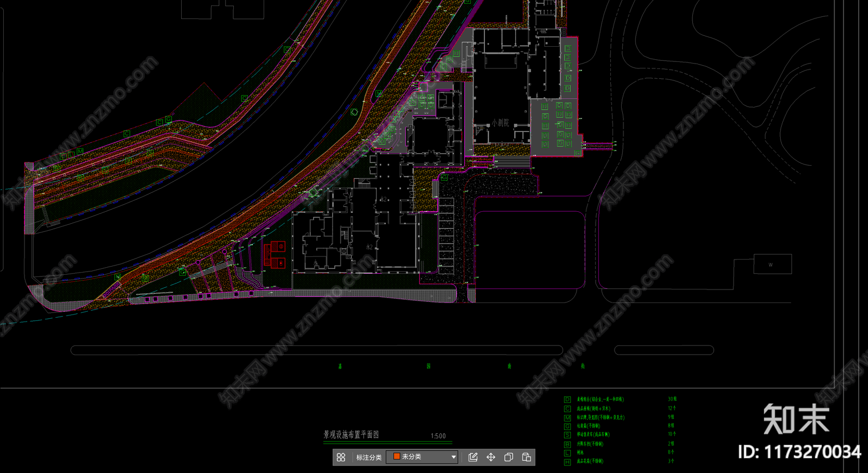Open the 未分类 category dropdown
The height and width of the screenshot is (473, 868).
point(422,457)
